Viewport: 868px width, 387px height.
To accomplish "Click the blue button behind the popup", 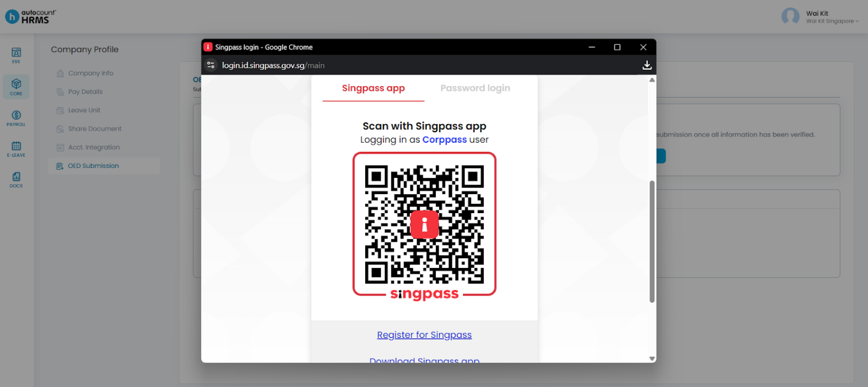I will (x=661, y=156).
